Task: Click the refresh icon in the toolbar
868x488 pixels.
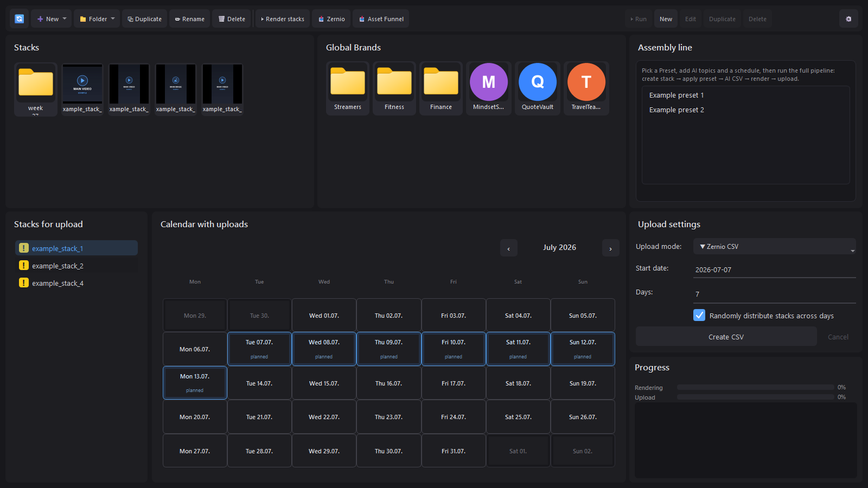Action: [x=19, y=19]
